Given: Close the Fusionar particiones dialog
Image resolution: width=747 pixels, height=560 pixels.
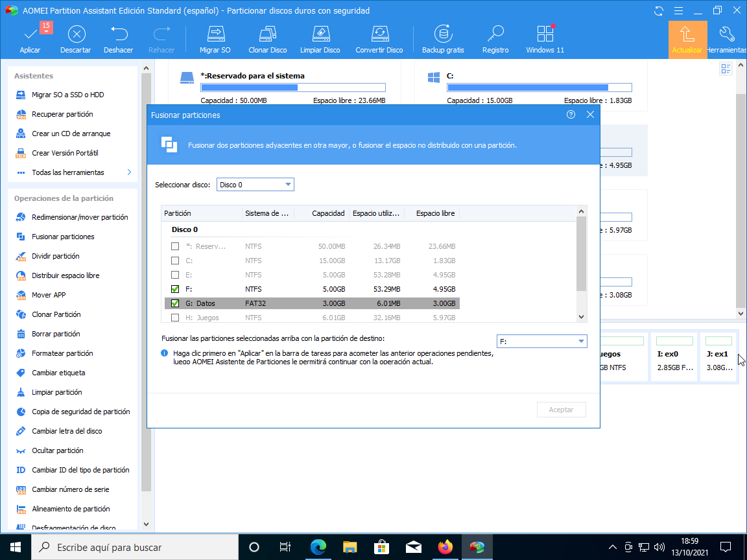Looking at the screenshot, I should [590, 115].
